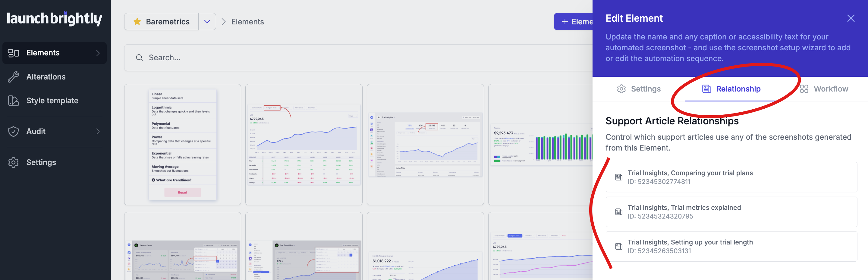This screenshot has height=280, width=868.
Task: Close the Edit Element panel
Action: coord(851,18)
